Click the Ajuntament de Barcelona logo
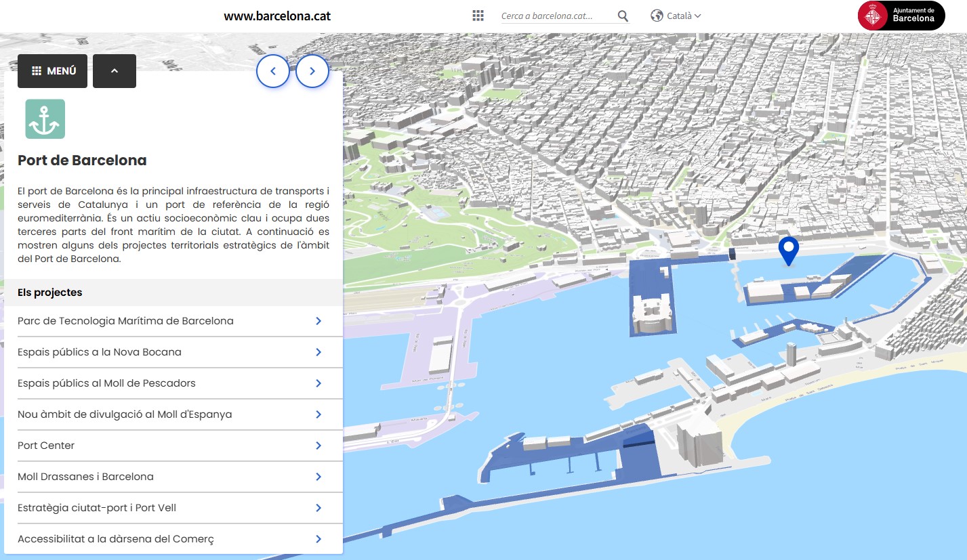The width and height of the screenshot is (967, 560). tap(901, 15)
